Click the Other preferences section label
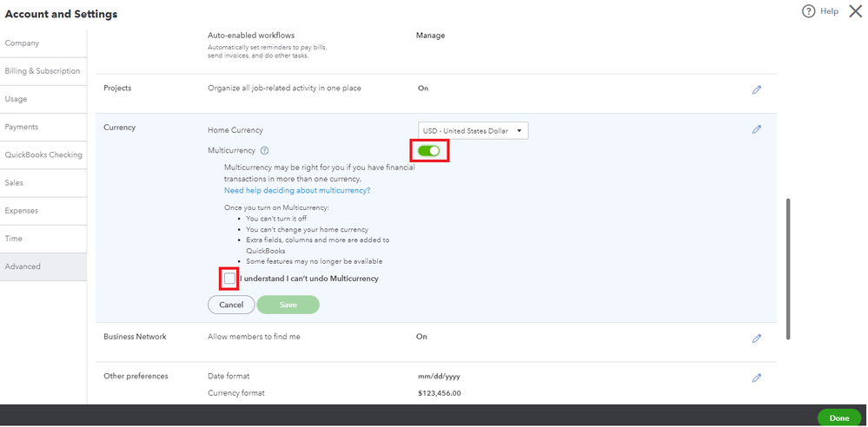The image size is (868, 427). 136,376
